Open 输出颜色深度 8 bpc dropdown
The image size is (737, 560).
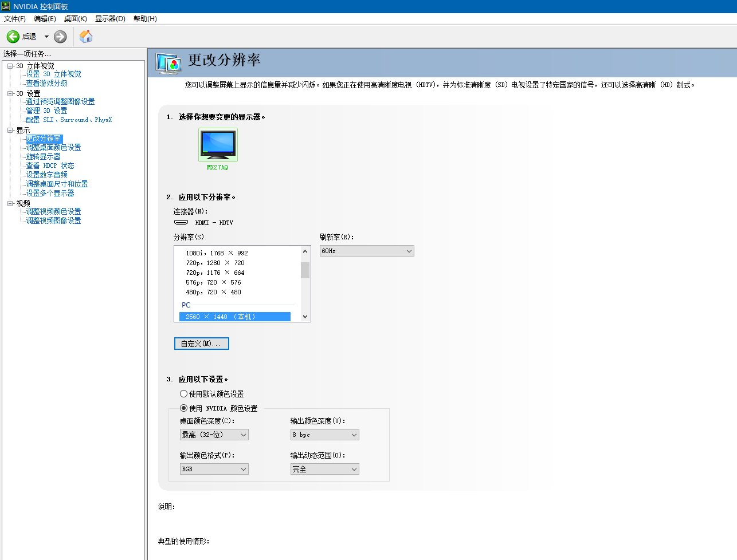pos(325,435)
